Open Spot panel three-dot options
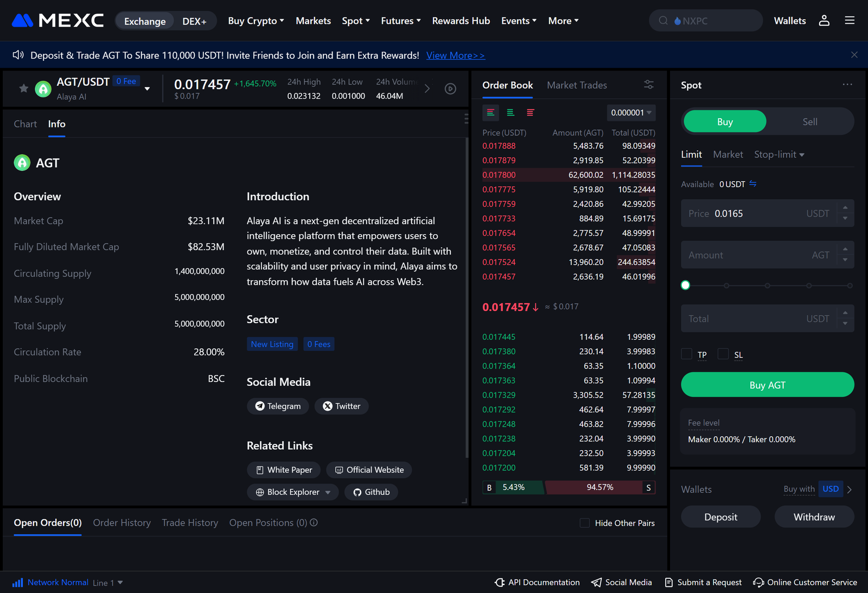 click(x=847, y=85)
